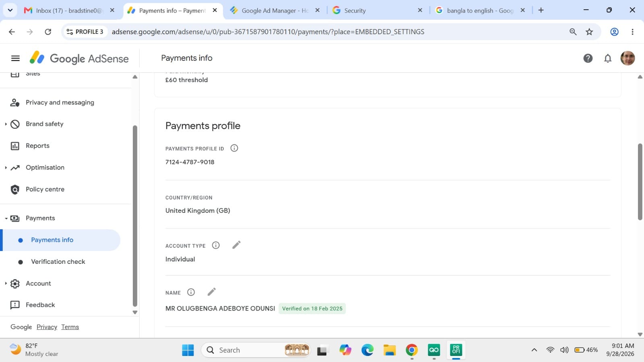Click the main page vertical scrollbar

click(640, 182)
